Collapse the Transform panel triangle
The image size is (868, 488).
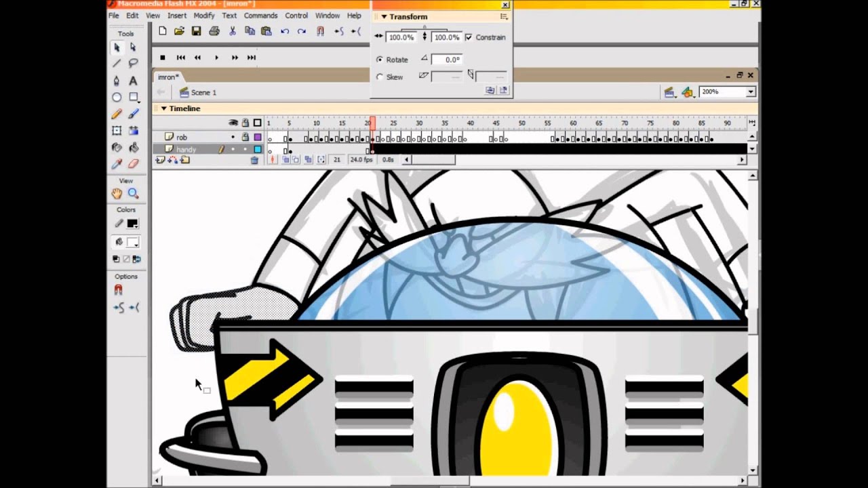click(384, 16)
